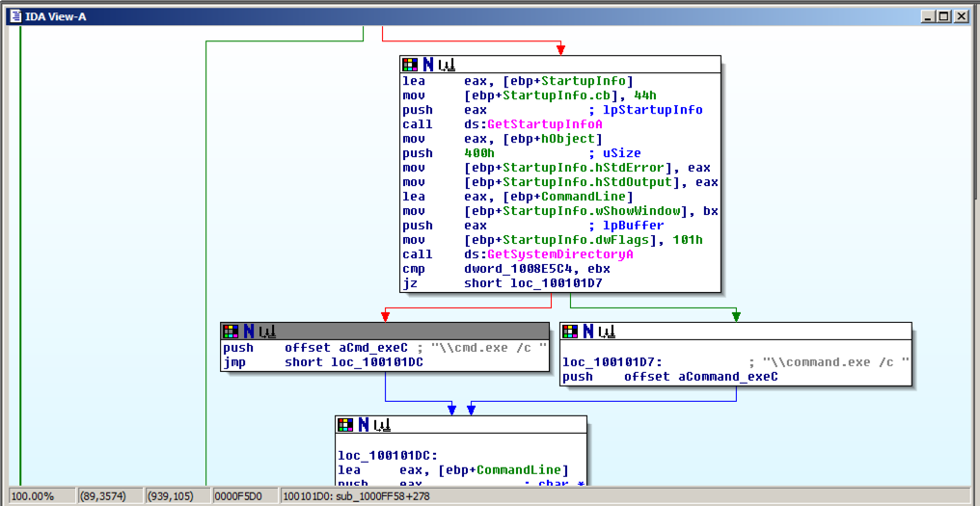Click the 100.00% zoom status field
This screenshot has height=506, width=980.
click(40, 496)
